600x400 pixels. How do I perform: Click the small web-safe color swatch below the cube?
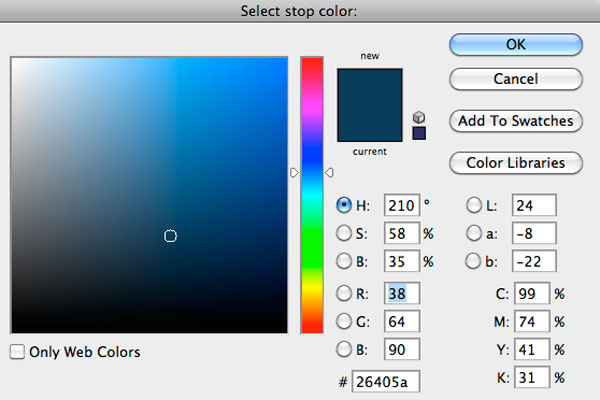coord(419,133)
